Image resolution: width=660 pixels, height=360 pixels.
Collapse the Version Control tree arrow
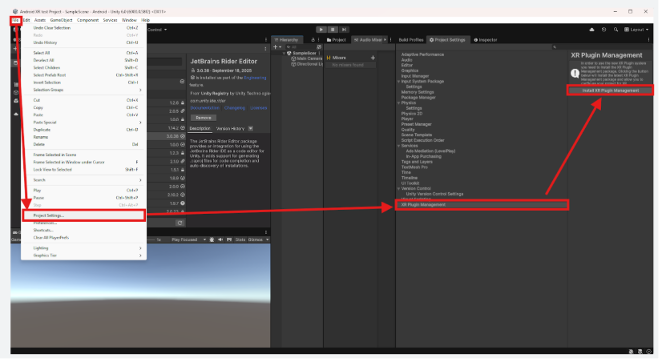[399, 189]
